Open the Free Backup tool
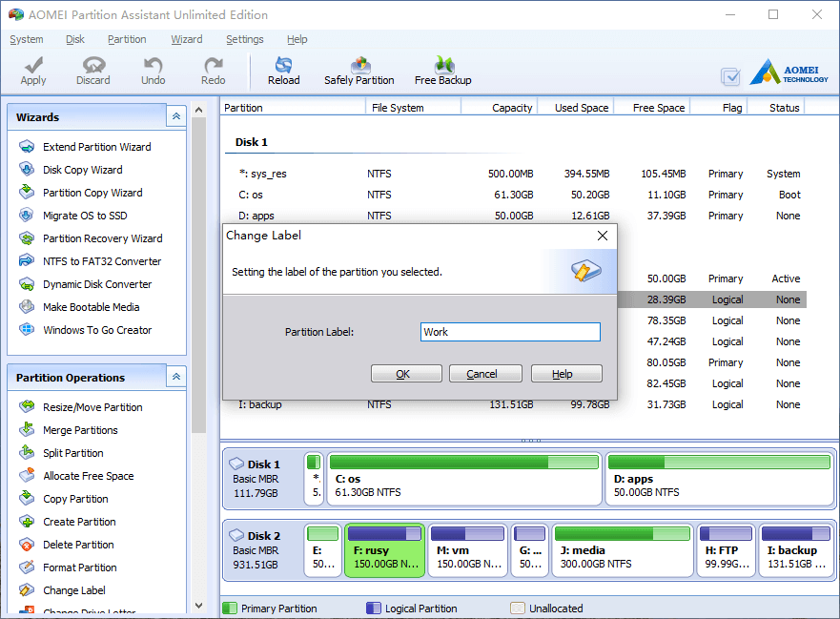 click(443, 71)
